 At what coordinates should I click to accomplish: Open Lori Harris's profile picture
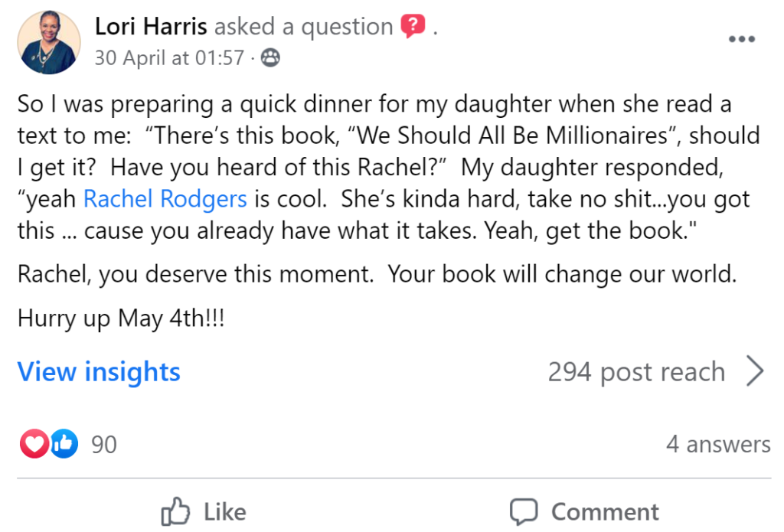point(47,43)
